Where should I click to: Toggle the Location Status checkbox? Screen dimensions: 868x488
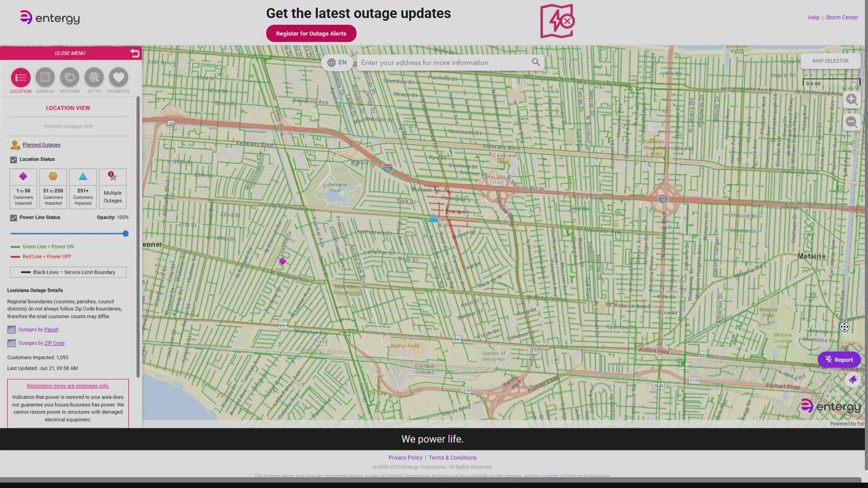pos(14,159)
